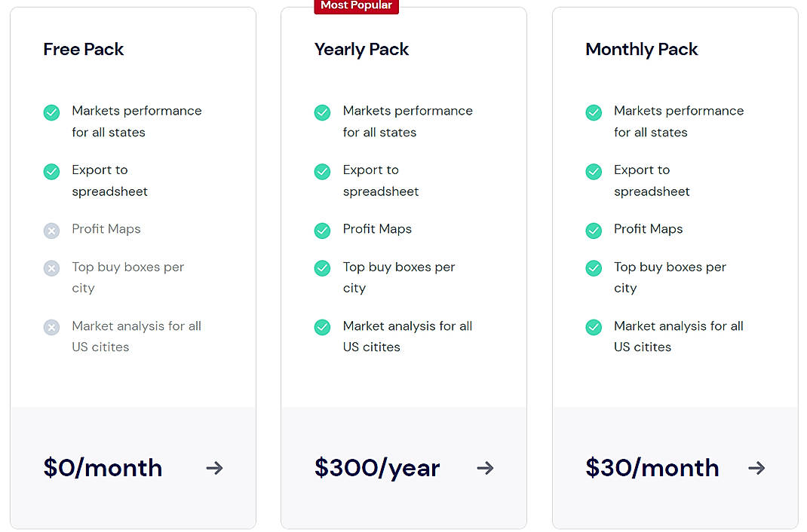Click the disabled icon for Top buy boxes in Free Pack
The height and width of the screenshot is (532, 807).
click(51, 268)
